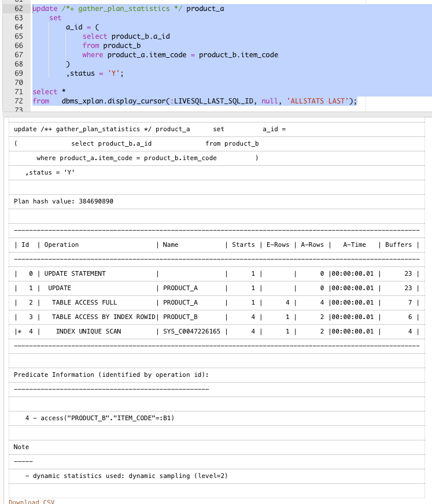Click the 'Starts' column header in plan
The image size is (432, 504).
pyautogui.click(x=243, y=244)
